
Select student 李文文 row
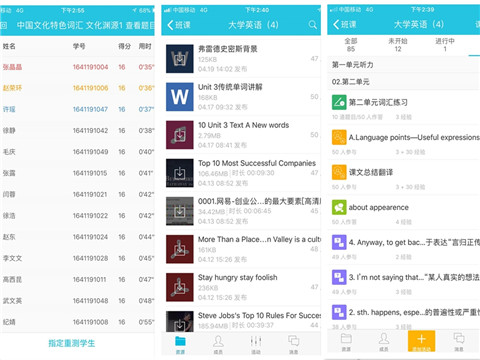tap(77, 258)
